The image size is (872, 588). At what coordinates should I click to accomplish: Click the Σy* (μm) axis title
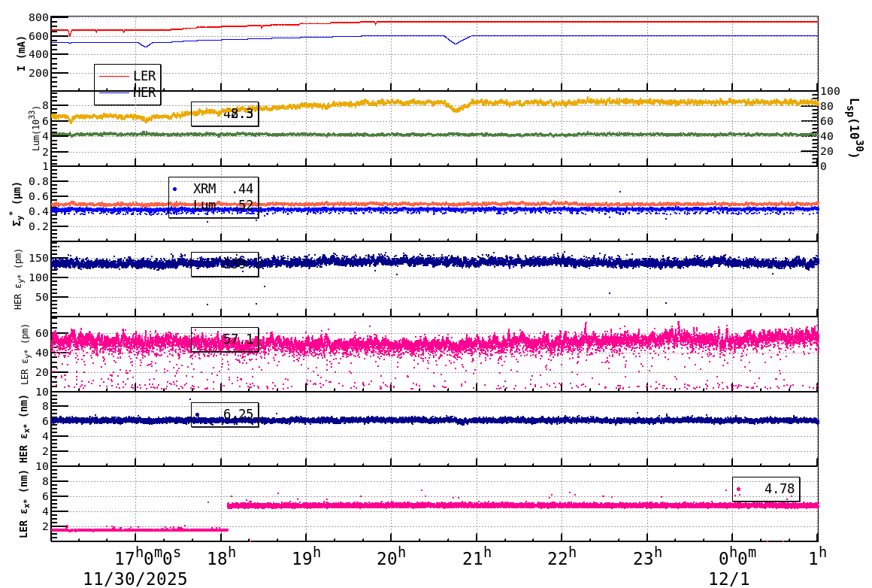[18, 204]
